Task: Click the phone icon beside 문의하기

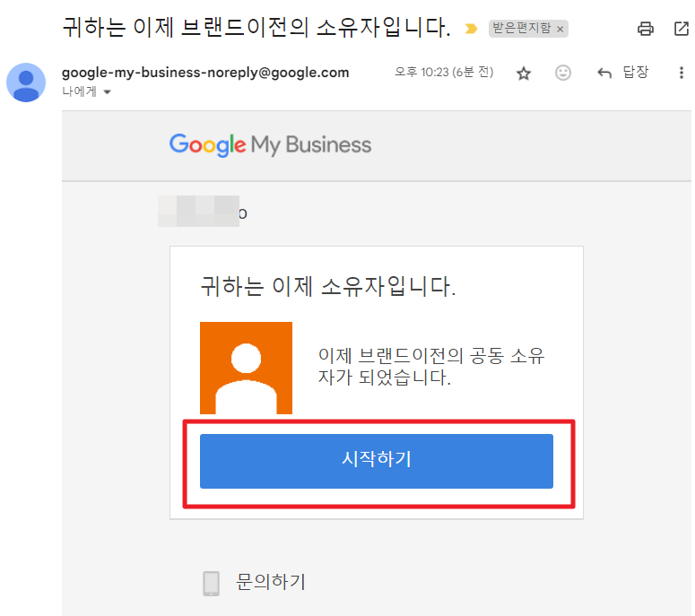Action: (211, 583)
